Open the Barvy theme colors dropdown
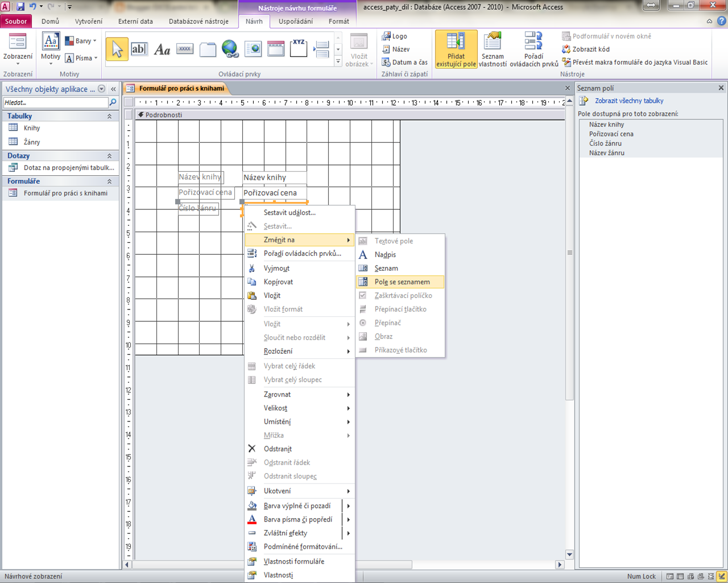 pos(81,41)
